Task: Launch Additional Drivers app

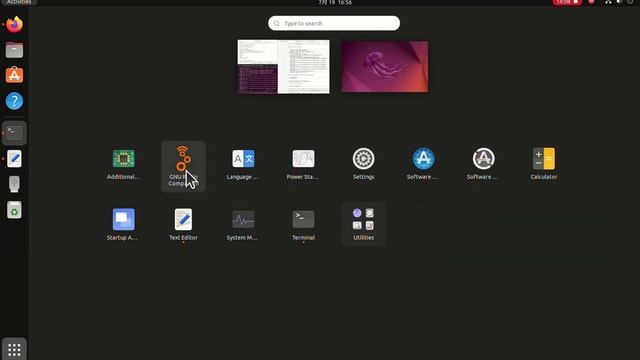Action: pos(123,164)
